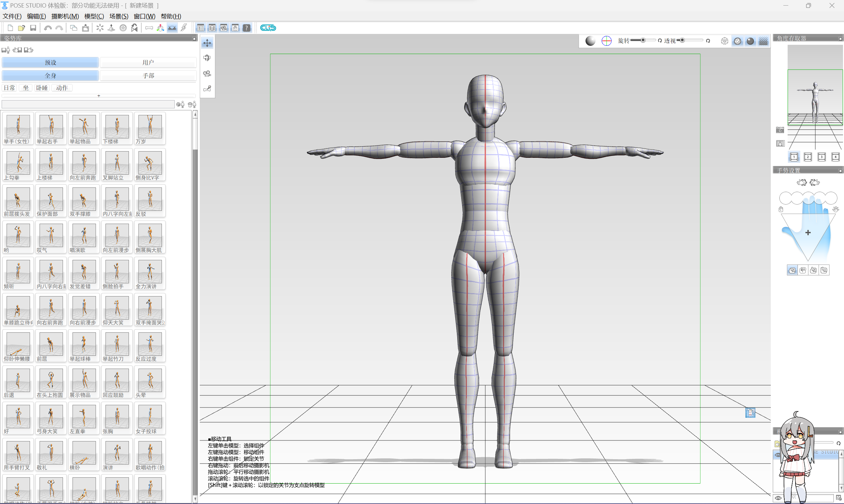Click the left hand rotate icon
Viewport: 844px width, 504px height.
[x=801, y=183]
